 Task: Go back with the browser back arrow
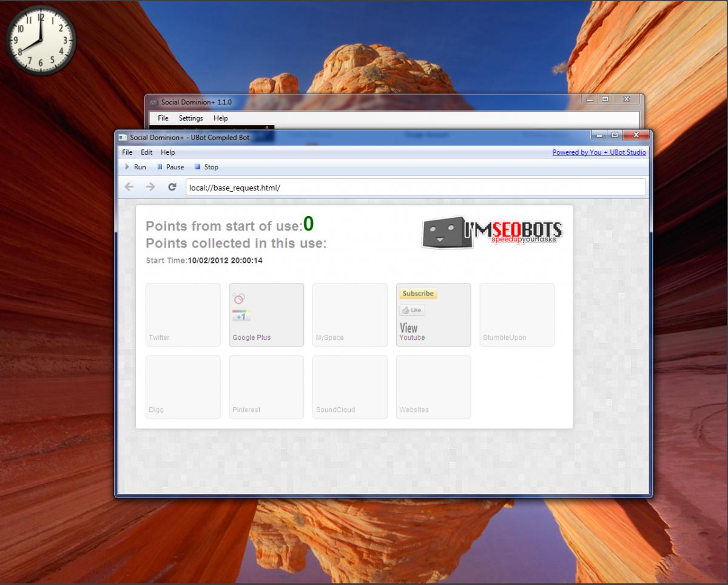pos(129,187)
